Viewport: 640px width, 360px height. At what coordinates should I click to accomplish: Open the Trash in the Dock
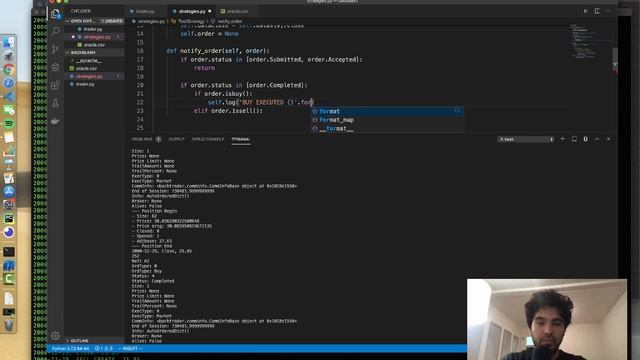tap(9, 325)
